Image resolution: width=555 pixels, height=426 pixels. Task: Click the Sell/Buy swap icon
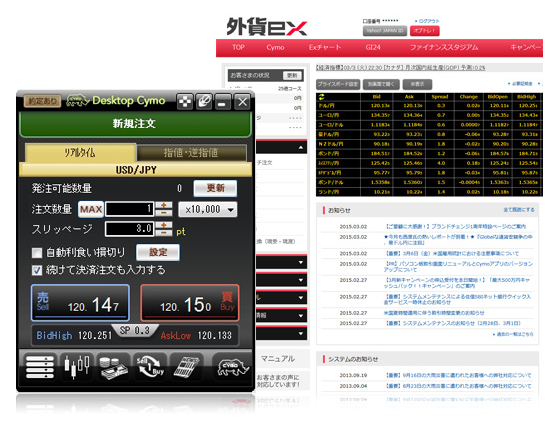click(150, 367)
